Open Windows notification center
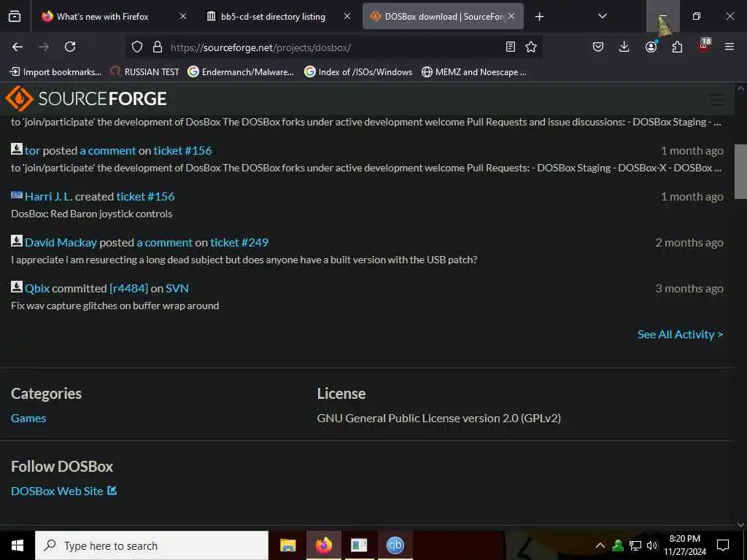Viewport: 747px width, 560px height. [x=723, y=545]
